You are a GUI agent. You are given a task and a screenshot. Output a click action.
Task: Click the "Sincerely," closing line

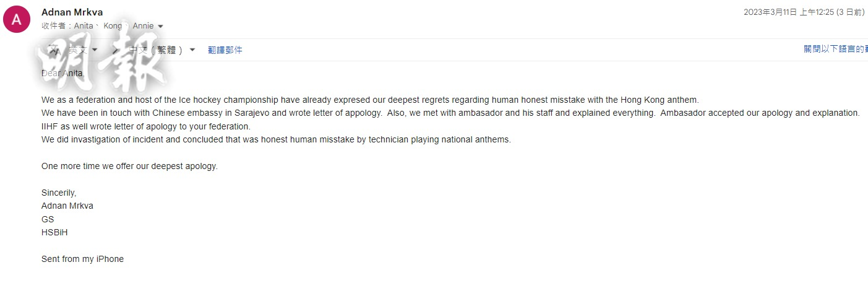click(x=59, y=193)
